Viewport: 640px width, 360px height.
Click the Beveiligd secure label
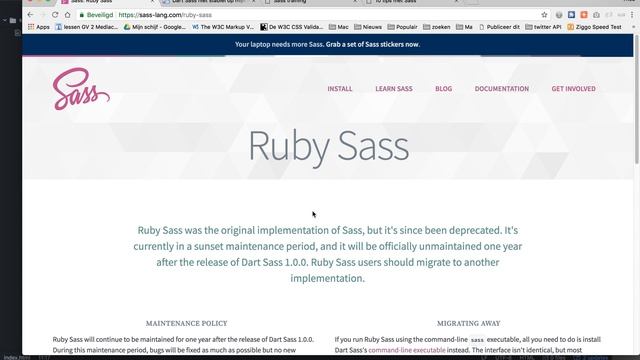coord(100,15)
